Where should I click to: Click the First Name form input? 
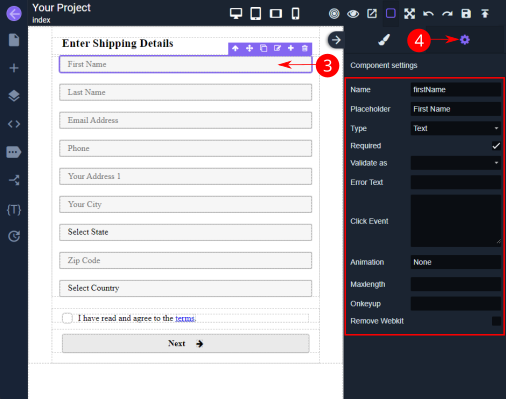(x=185, y=64)
